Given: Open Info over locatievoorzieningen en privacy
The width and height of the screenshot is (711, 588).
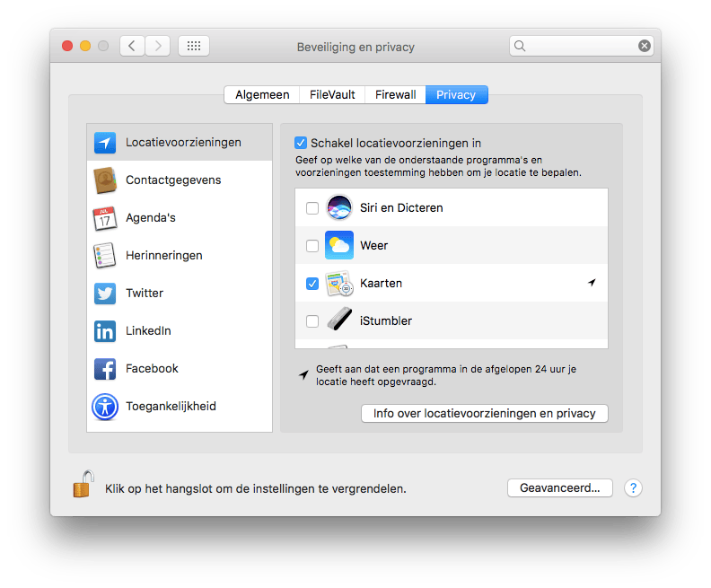Looking at the screenshot, I should 484,414.
